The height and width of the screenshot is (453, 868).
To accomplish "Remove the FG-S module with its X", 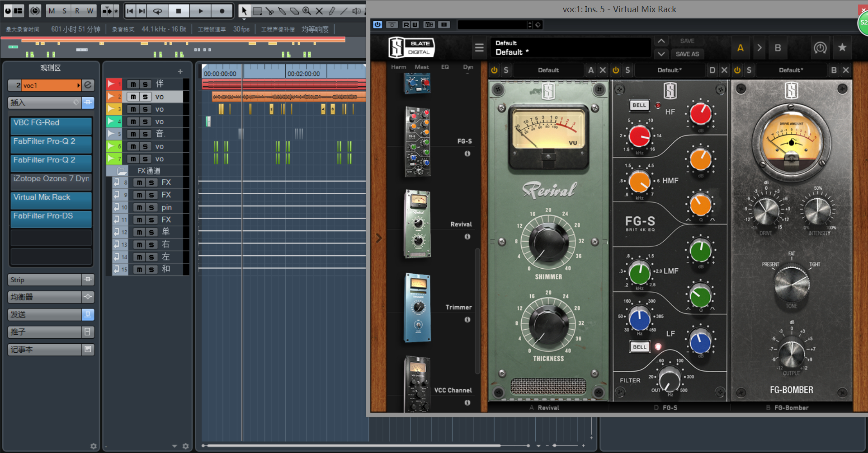I will coord(724,70).
